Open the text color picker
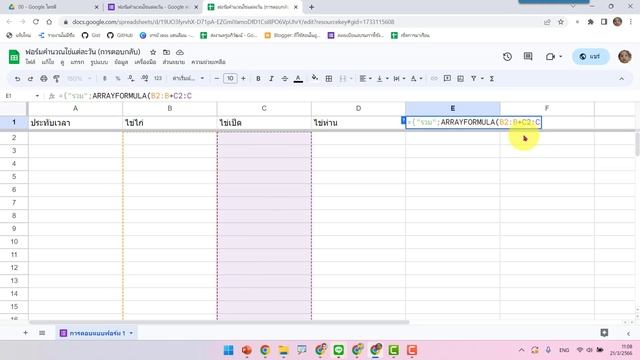The width and height of the screenshot is (640, 360). click(x=298, y=78)
